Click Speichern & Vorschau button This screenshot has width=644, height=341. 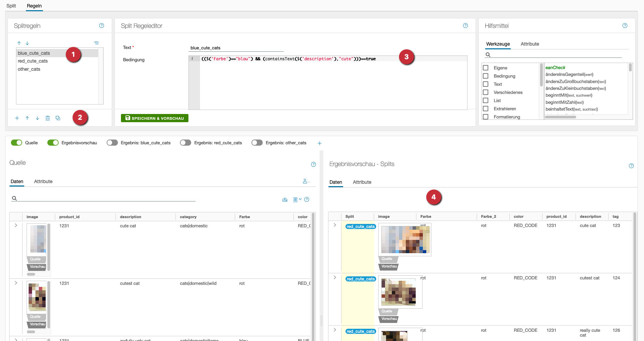(155, 118)
